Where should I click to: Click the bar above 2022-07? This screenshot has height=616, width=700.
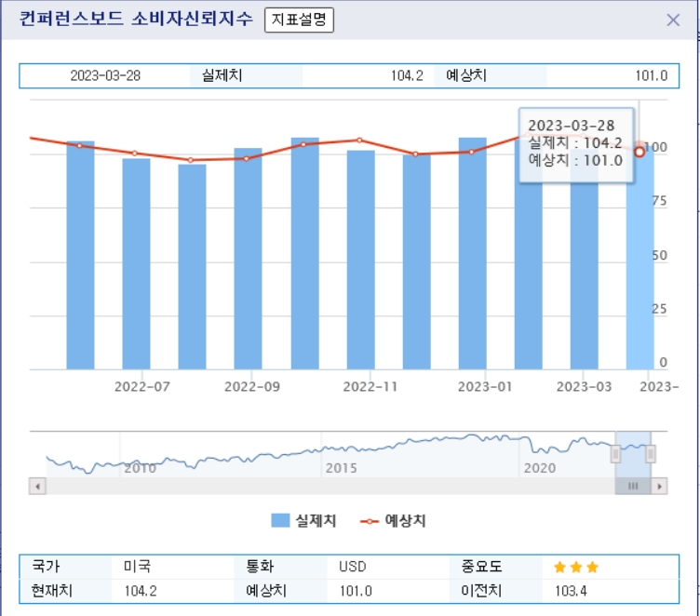tap(136, 264)
